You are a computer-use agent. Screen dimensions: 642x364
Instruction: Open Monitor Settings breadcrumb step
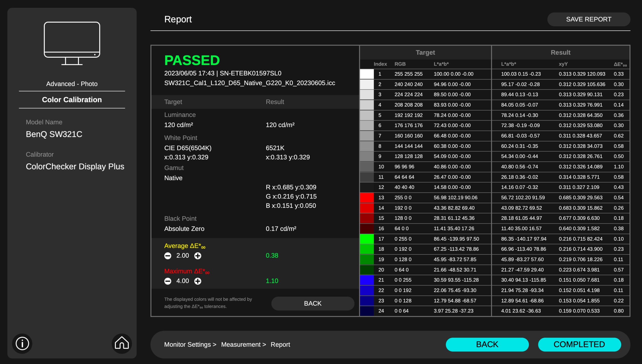187,344
